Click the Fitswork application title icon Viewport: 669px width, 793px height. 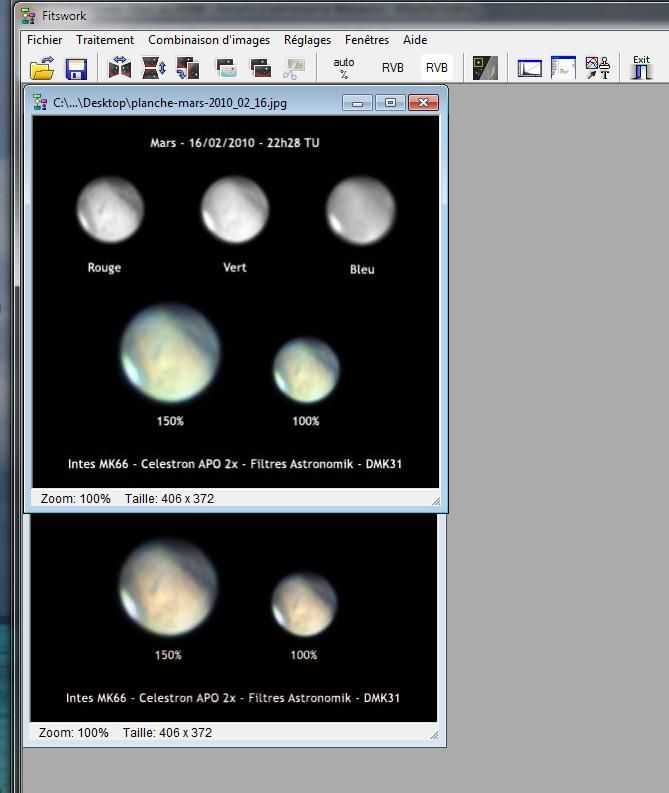pos(29,16)
